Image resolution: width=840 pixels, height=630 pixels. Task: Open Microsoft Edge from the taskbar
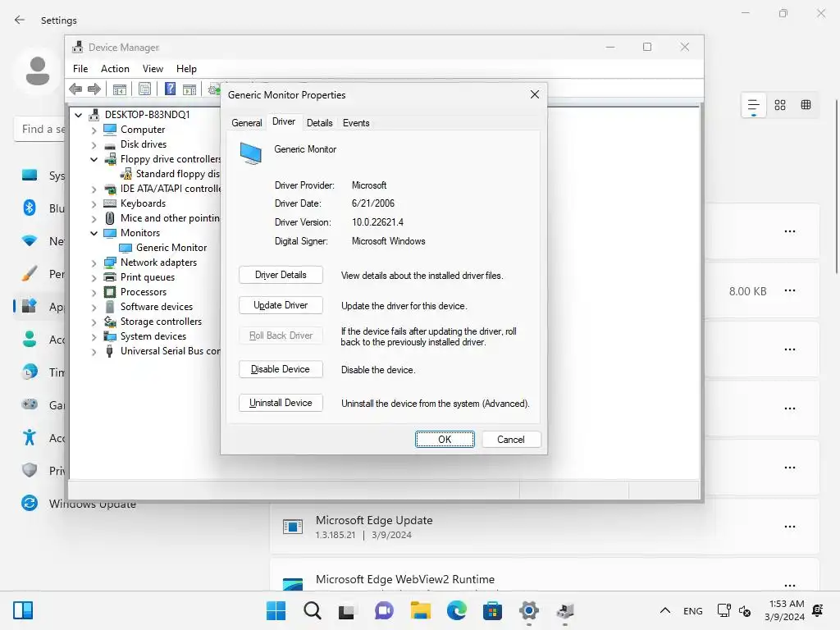[456, 610]
